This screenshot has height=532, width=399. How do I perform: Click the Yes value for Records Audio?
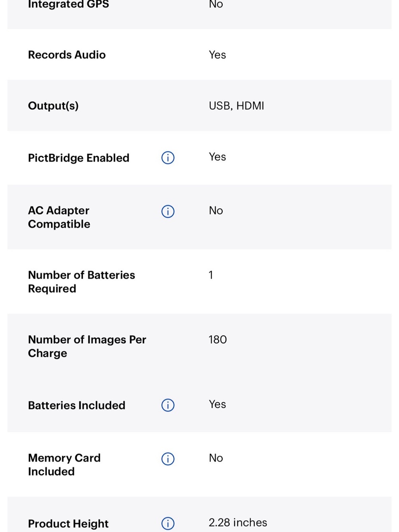click(217, 55)
